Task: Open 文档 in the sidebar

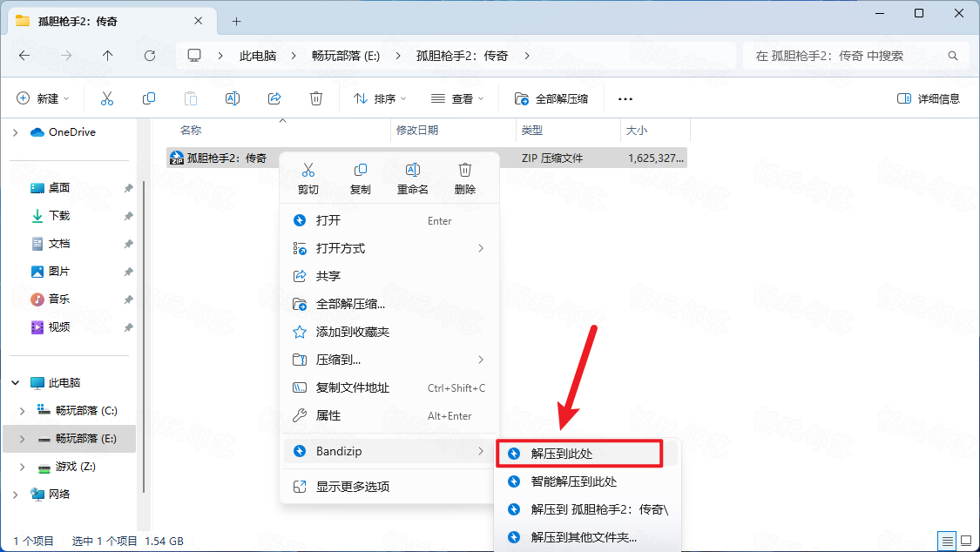Action: [58, 244]
